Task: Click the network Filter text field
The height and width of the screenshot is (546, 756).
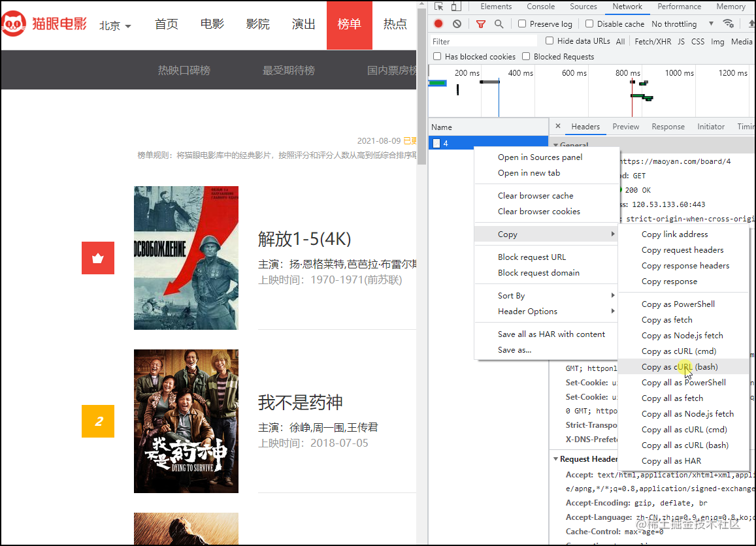Action: coord(483,41)
